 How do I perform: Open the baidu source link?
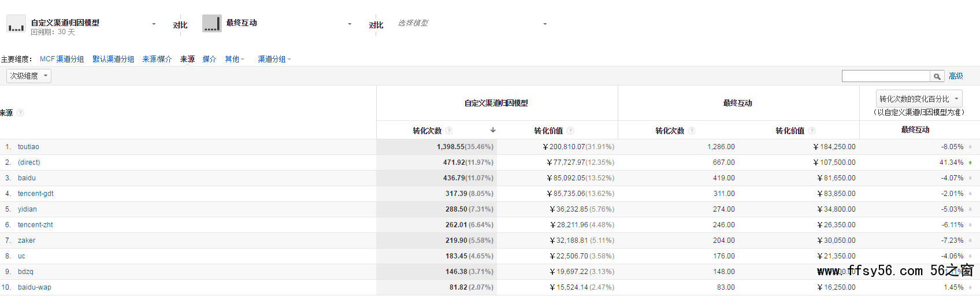(x=27, y=178)
